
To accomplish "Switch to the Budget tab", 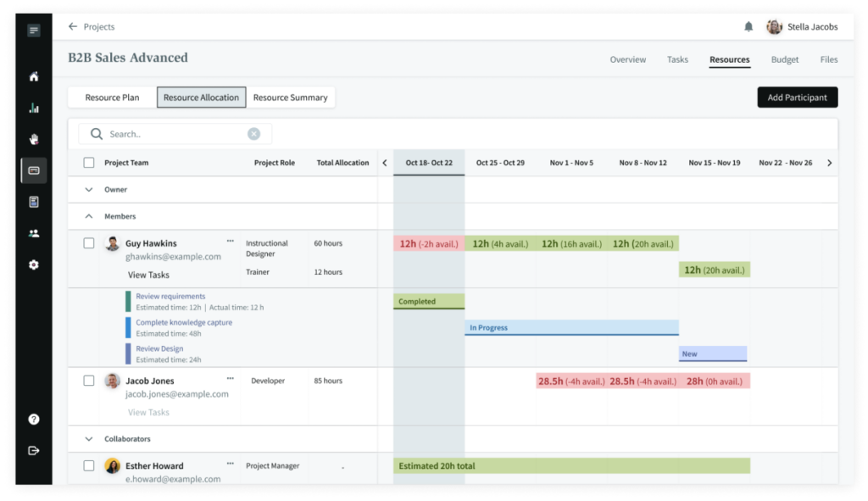I will click(784, 60).
